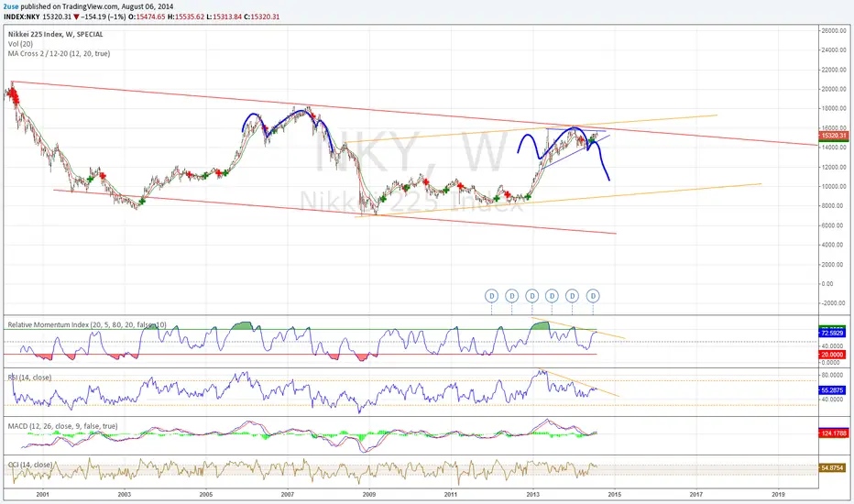
Task: Click the 10000.00 price axis label
Action: tap(834, 186)
